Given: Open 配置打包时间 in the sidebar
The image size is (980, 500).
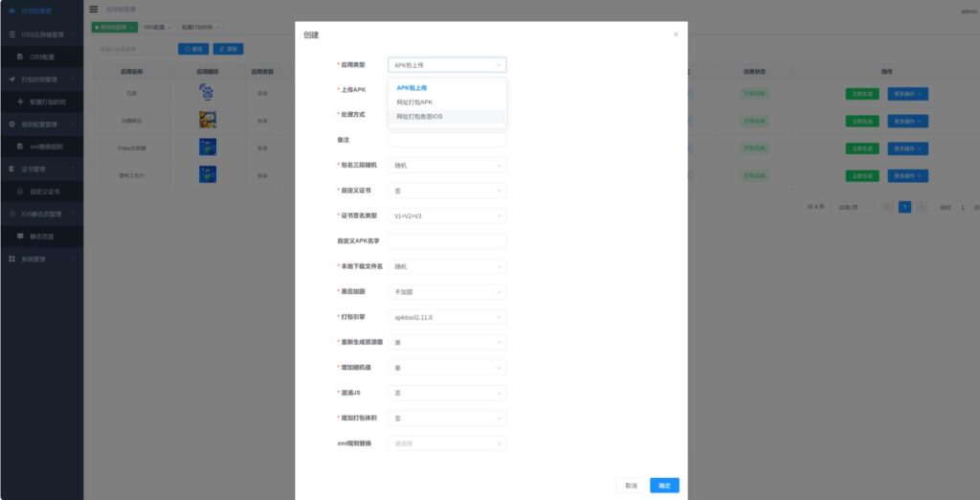Looking at the screenshot, I should (x=50, y=102).
